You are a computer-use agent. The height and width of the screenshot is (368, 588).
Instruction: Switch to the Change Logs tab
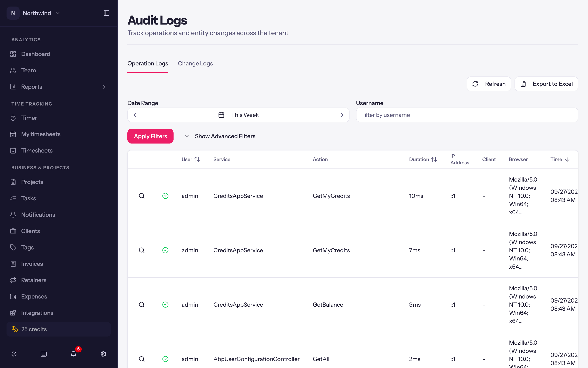coord(195,64)
